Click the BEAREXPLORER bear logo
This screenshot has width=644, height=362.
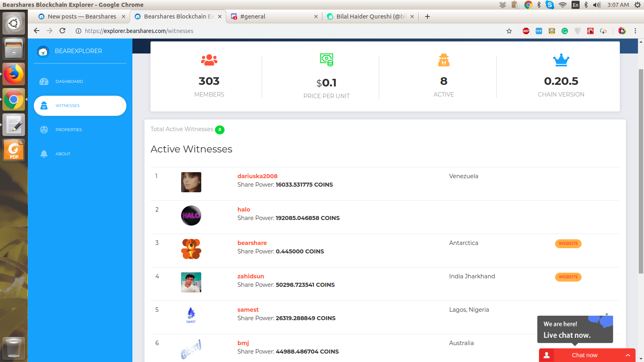[x=43, y=51]
